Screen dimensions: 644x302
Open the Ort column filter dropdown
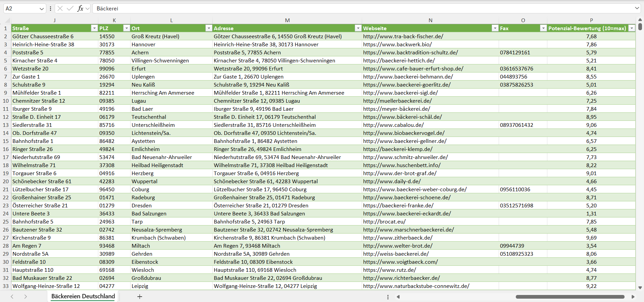tap(209, 28)
